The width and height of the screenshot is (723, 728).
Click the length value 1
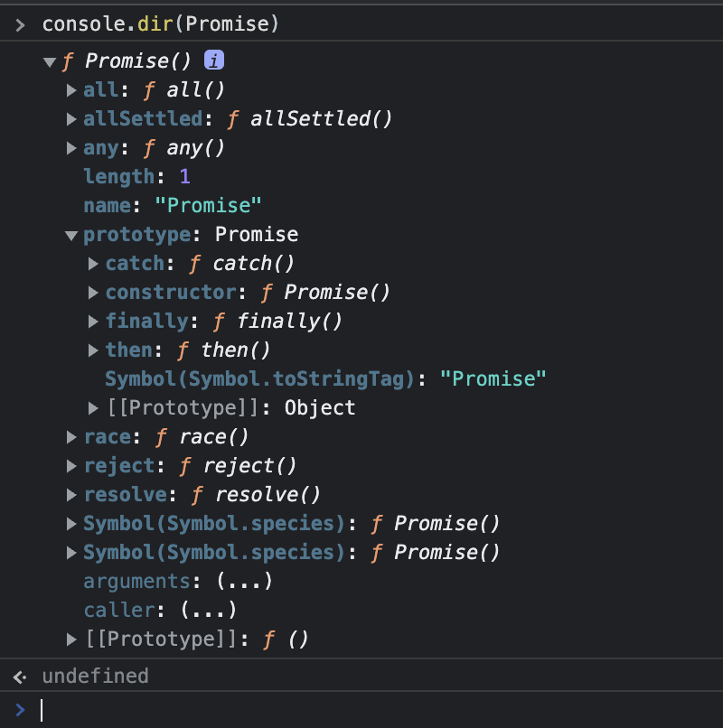coord(185,176)
